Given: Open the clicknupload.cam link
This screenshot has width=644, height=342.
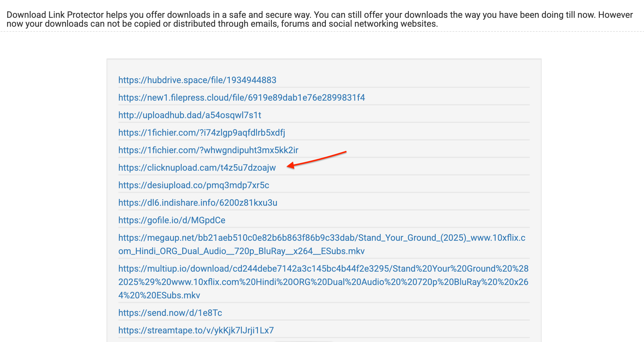Looking at the screenshot, I should tap(197, 168).
